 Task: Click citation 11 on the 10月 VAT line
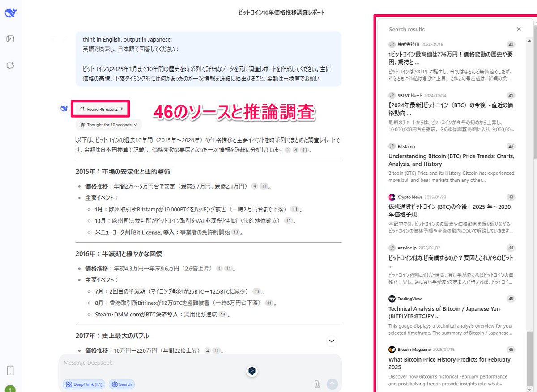289,221
